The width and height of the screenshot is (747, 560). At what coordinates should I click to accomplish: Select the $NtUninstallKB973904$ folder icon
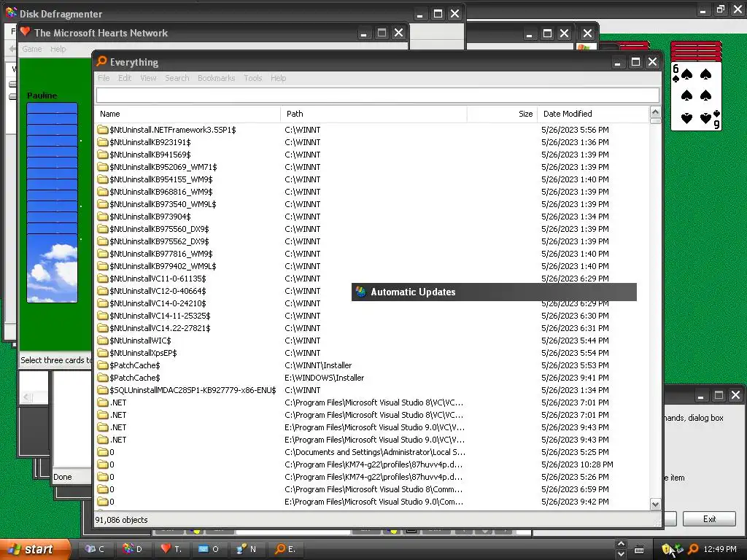tap(102, 216)
